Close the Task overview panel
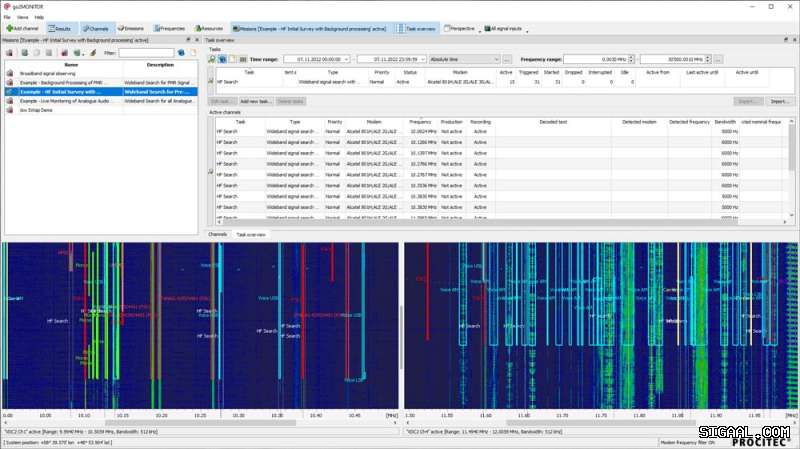 794,40
